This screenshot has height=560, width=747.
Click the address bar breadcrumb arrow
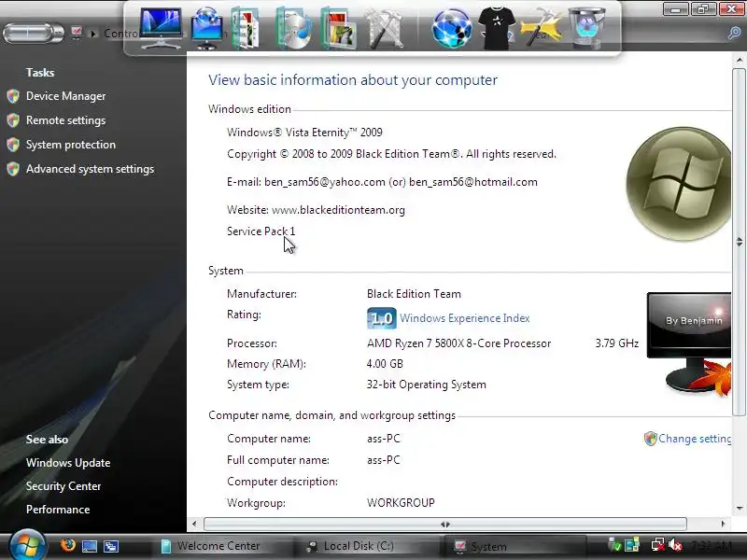[x=93, y=34]
